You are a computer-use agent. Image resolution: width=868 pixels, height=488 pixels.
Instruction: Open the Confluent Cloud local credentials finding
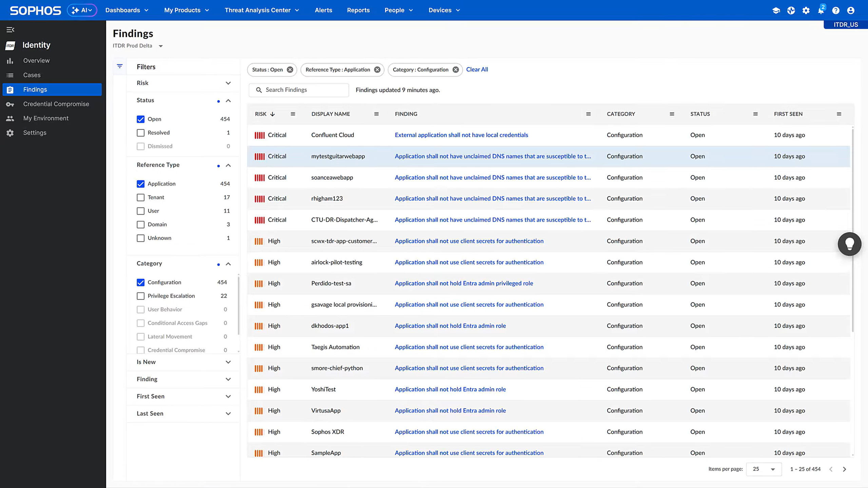click(461, 135)
